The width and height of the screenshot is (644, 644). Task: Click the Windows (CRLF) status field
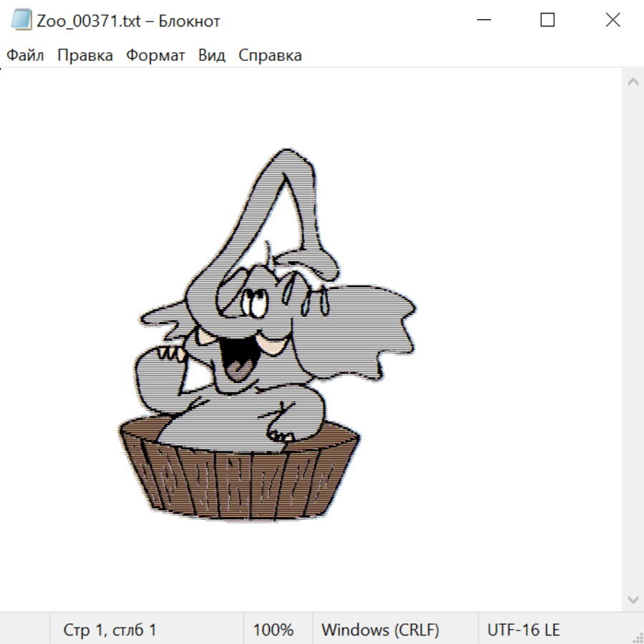[380, 630]
